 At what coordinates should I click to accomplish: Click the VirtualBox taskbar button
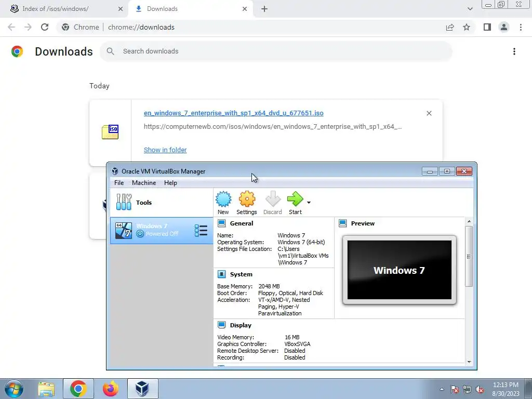point(142,389)
